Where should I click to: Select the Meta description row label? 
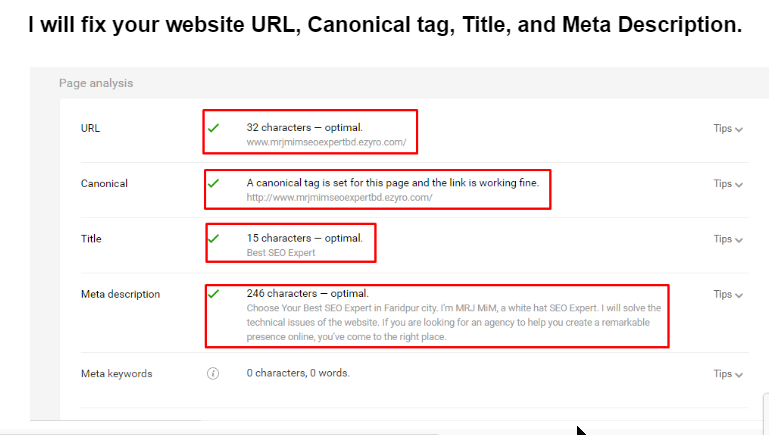coord(120,294)
